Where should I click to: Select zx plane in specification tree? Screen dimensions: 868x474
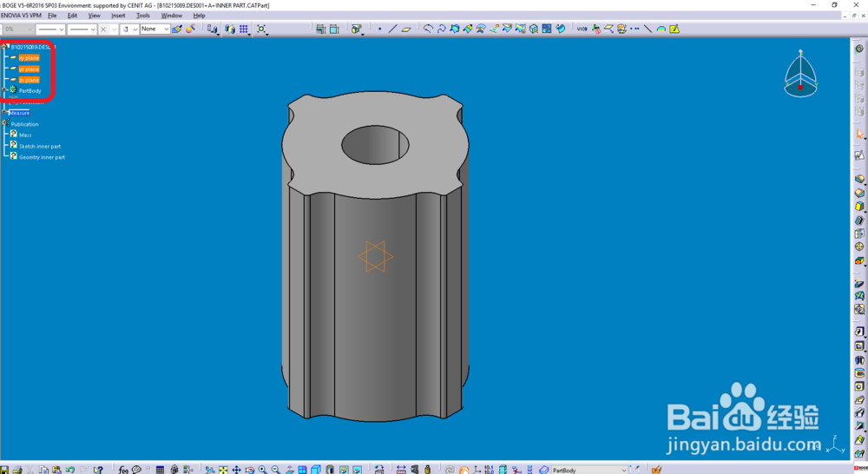29,80
